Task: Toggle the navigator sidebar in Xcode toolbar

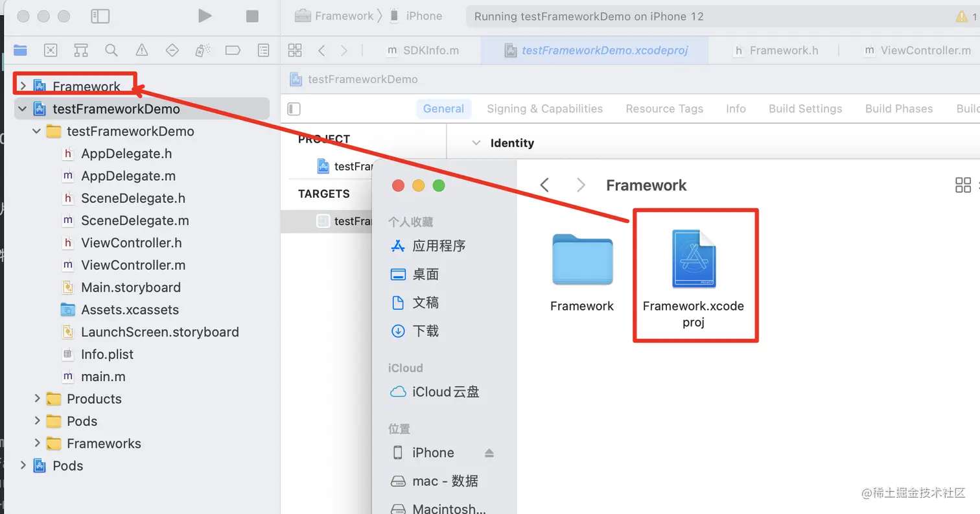Action: click(100, 16)
